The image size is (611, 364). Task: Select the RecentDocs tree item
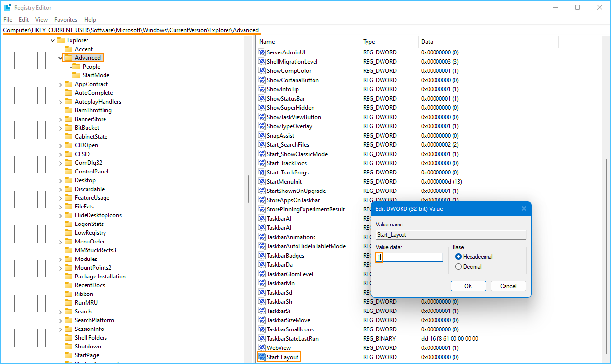(90, 285)
